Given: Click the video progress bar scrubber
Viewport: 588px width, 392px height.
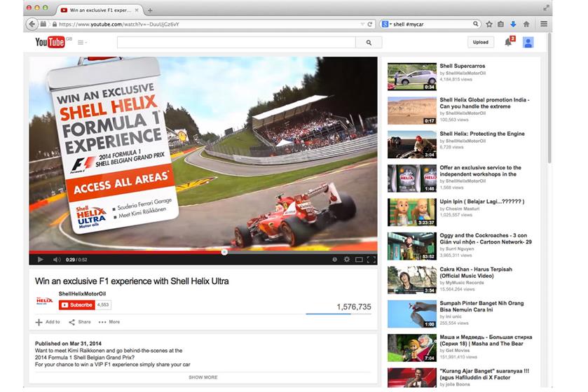Looking at the screenshot, I should [x=224, y=252].
